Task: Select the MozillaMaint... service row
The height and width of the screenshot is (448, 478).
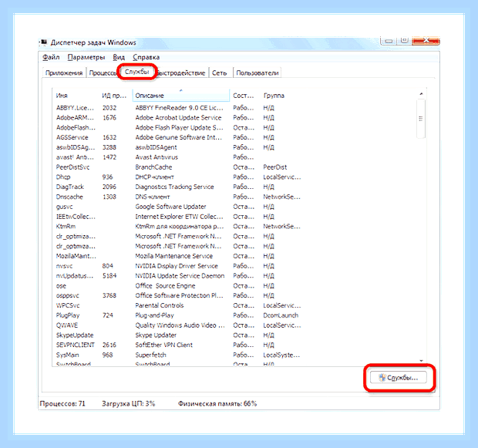Action: (180, 256)
